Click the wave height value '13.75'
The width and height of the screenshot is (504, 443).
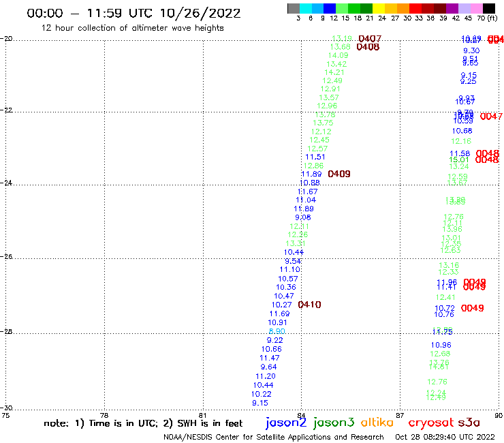(x=323, y=123)
